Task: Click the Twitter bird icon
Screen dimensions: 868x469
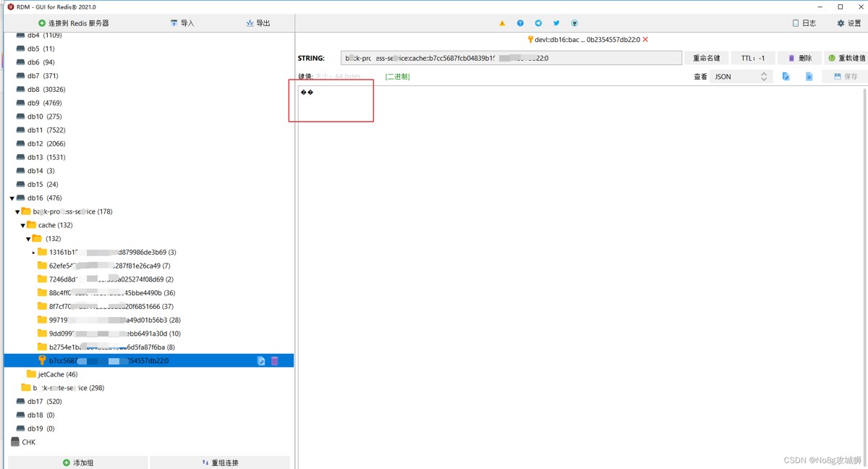Action: tap(556, 23)
